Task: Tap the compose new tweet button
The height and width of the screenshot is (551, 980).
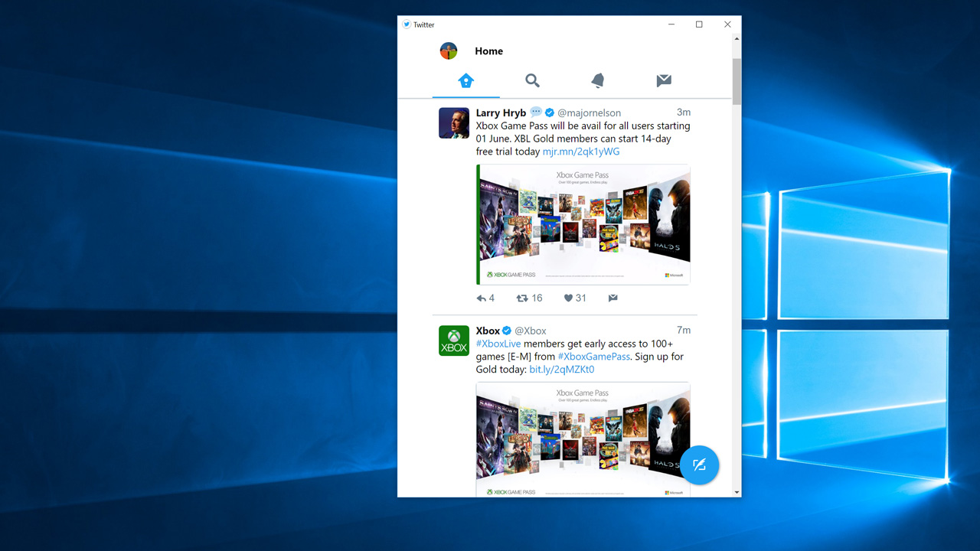Action: [x=699, y=465]
